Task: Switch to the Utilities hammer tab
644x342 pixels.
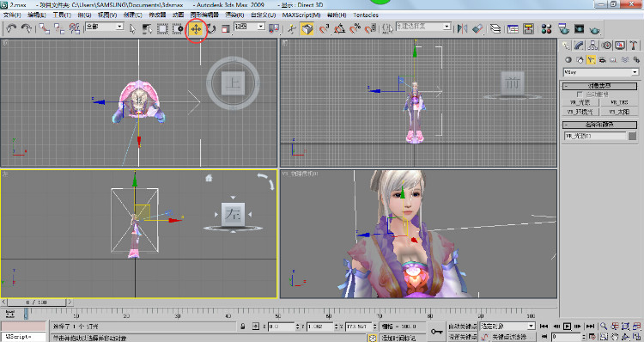Action: (x=633, y=46)
